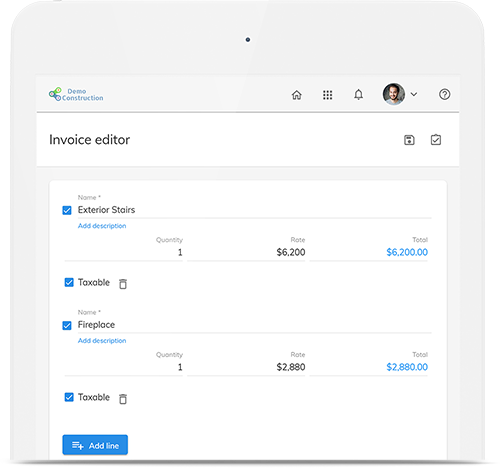The width and height of the screenshot is (500, 468).
Task: Edit the Exterior Stairs name field
Action: (x=255, y=210)
